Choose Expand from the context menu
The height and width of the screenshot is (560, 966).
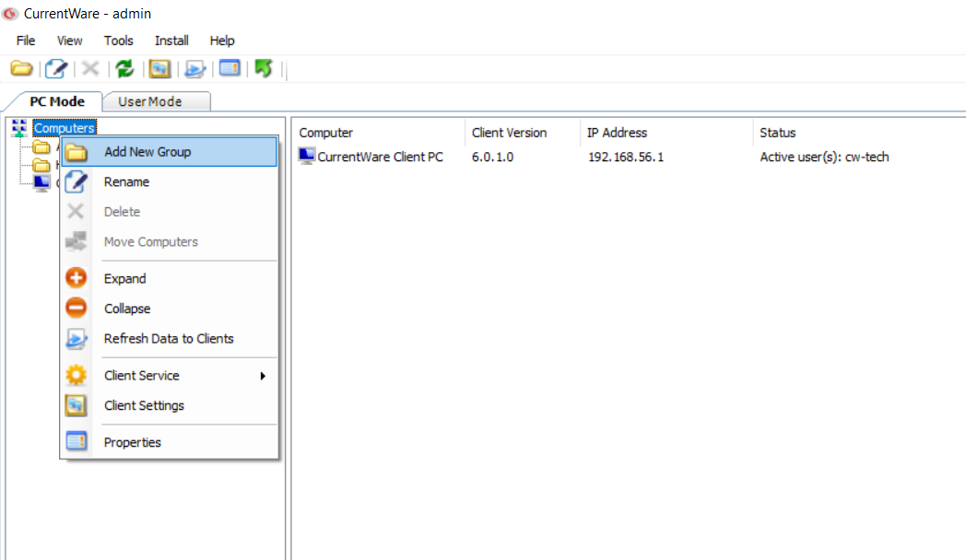tap(170, 278)
